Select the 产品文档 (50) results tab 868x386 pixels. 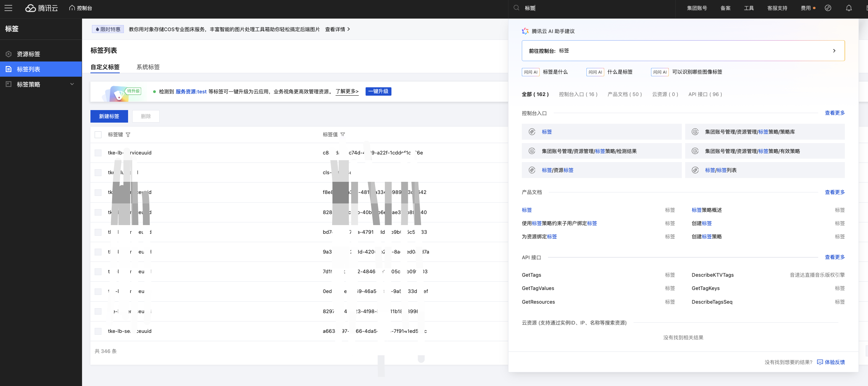[624, 95]
